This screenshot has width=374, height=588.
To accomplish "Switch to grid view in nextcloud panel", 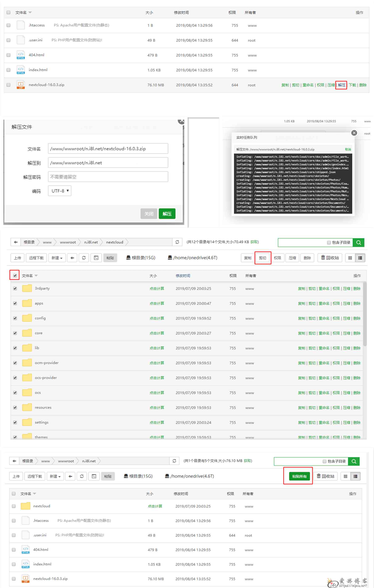I will pos(350,258).
